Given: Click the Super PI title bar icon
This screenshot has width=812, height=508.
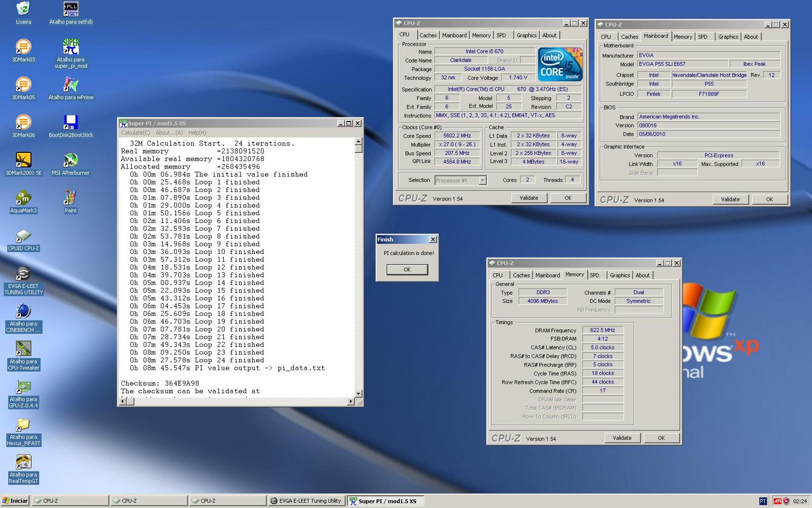Looking at the screenshot, I should (x=123, y=123).
